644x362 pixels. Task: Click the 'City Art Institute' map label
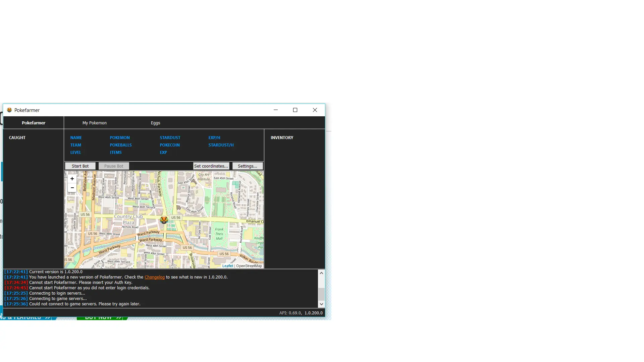(204, 177)
